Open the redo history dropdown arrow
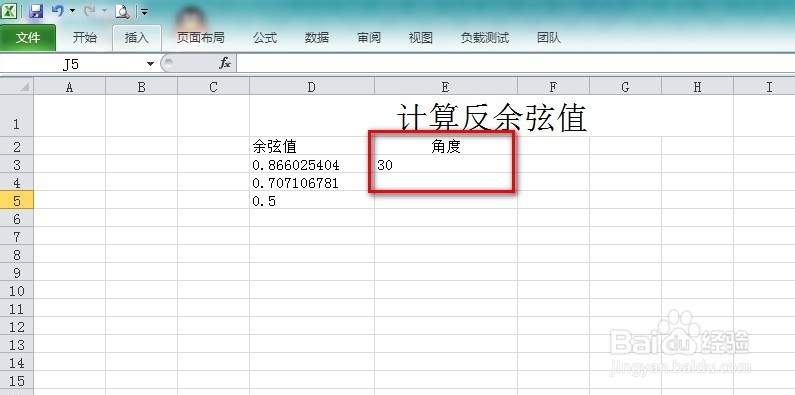Screen dimensions: 795x395 coord(104,11)
